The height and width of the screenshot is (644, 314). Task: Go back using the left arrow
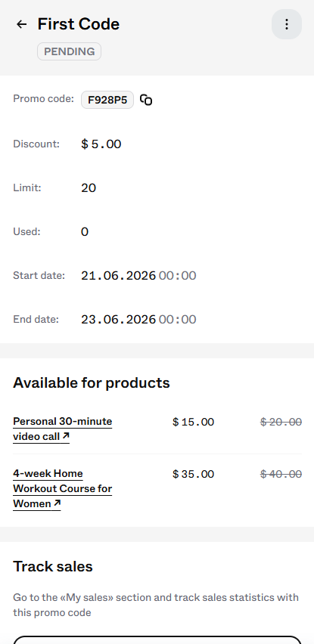point(21,24)
